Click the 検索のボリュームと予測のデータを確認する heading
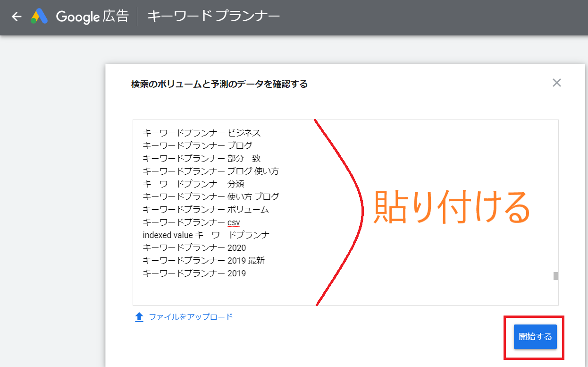Viewport: 588px width, 367px height. click(219, 85)
